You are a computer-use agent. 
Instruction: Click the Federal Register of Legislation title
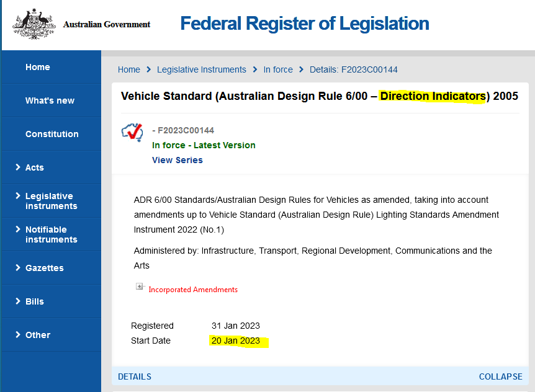pyautogui.click(x=304, y=24)
